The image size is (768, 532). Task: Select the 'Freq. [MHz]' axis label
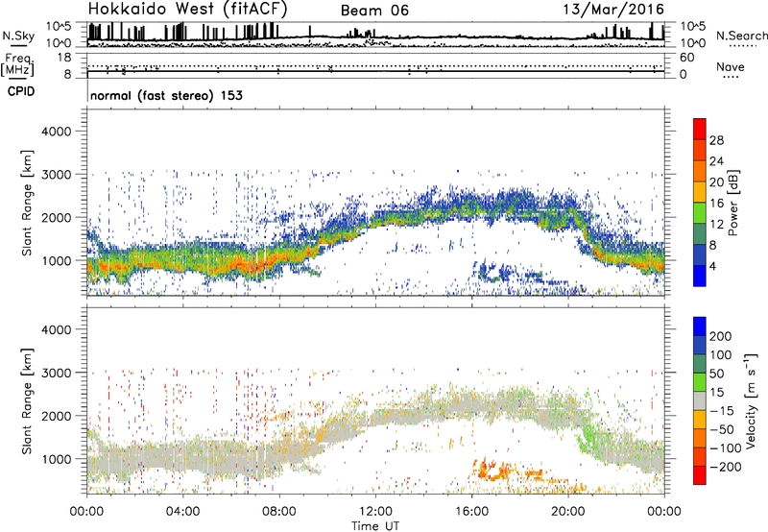[17, 64]
